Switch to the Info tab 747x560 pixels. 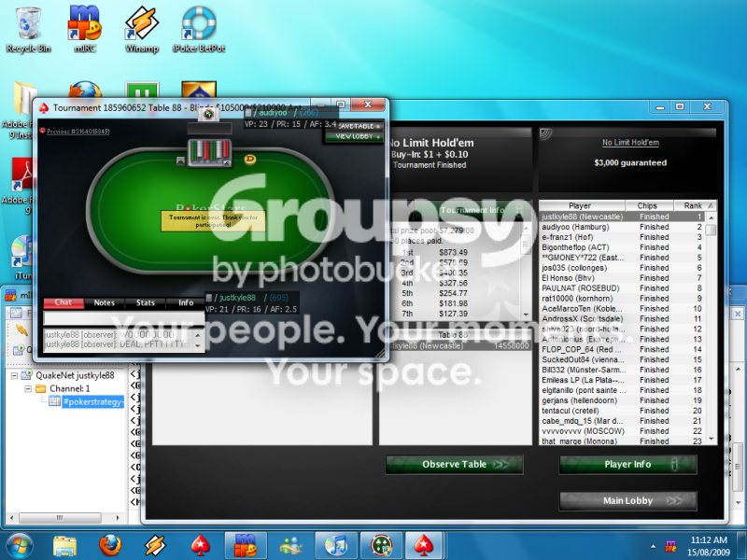click(x=186, y=302)
